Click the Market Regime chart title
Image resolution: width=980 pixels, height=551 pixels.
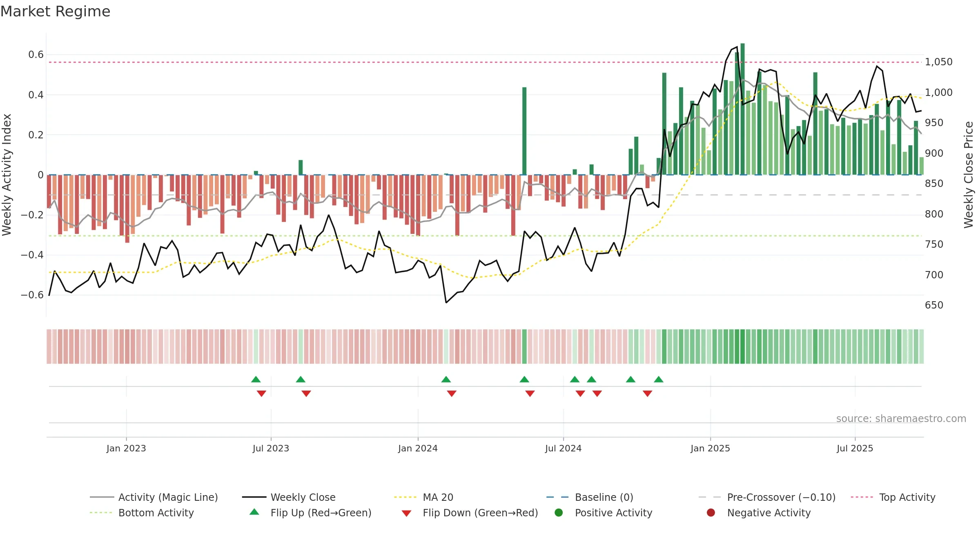tap(56, 11)
